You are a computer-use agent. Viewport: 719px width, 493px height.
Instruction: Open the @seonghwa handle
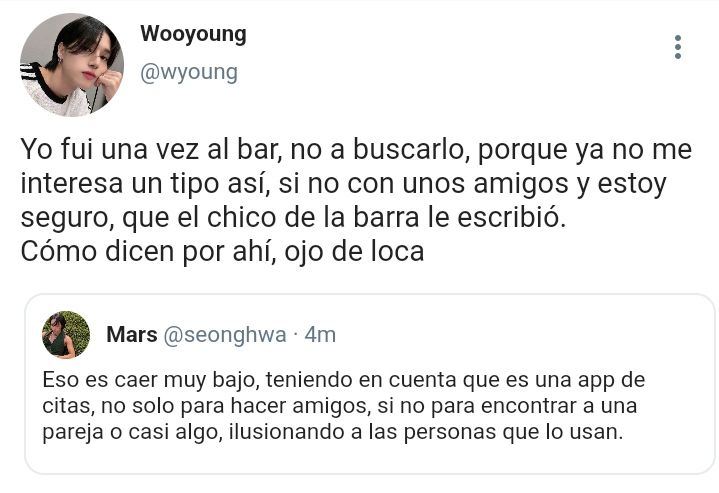[225, 335]
